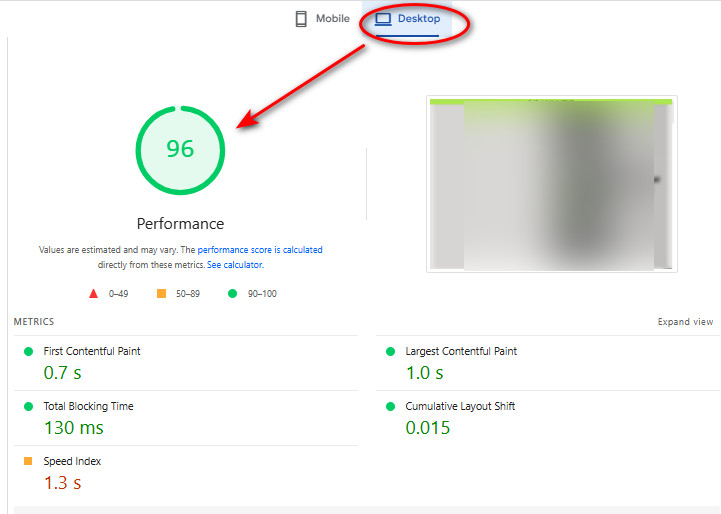The image size is (721, 514).
Task: Click red triangle 0–49 legend icon
Action: click(x=93, y=293)
